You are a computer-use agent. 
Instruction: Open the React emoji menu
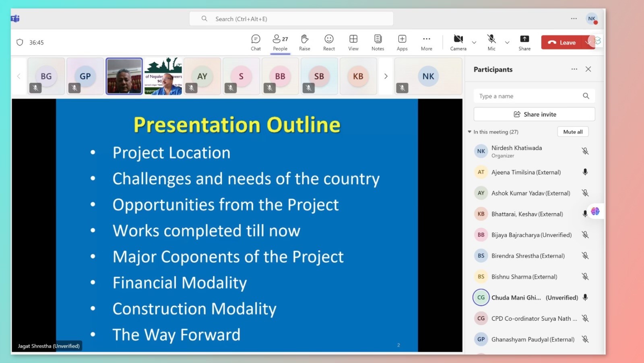[329, 42]
